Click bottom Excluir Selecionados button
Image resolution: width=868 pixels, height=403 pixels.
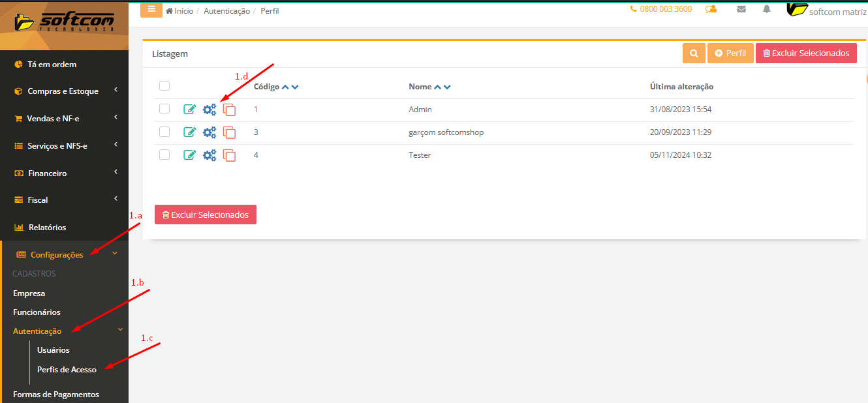point(205,215)
